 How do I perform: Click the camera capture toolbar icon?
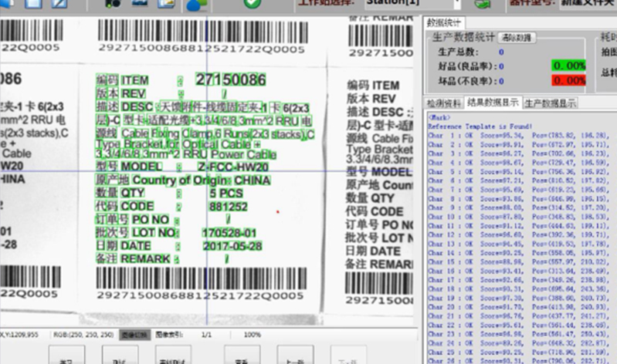pos(113,4)
